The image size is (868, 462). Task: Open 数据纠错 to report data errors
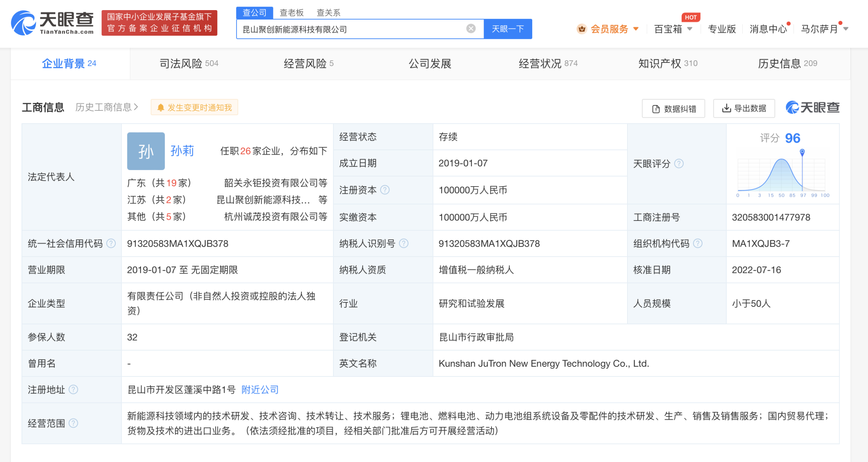pos(673,108)
